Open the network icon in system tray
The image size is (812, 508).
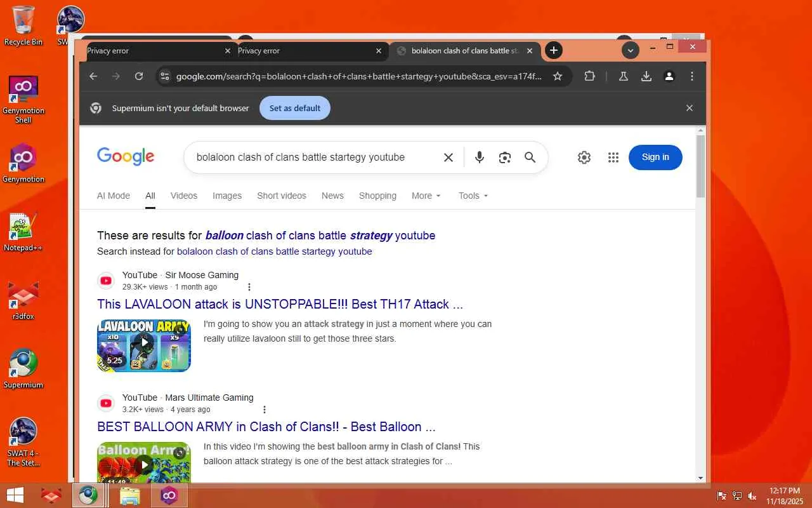coord(737,496)
